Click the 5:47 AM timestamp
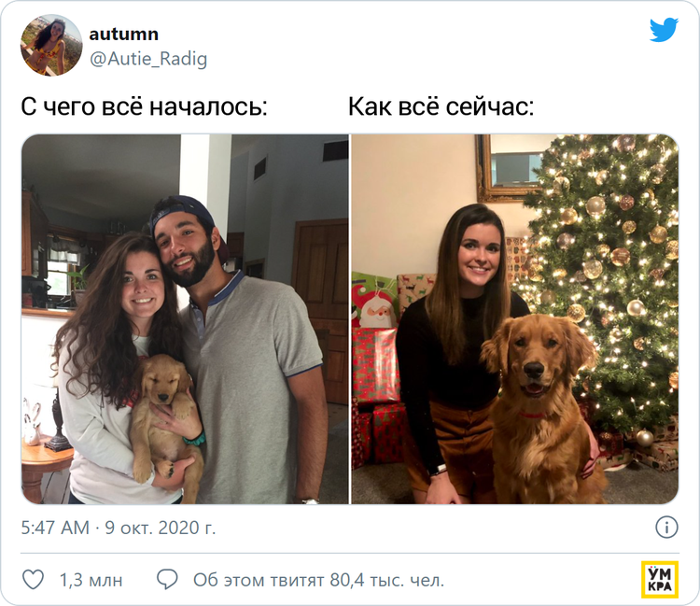Screen dimensions: 700x606 point(55,528)
